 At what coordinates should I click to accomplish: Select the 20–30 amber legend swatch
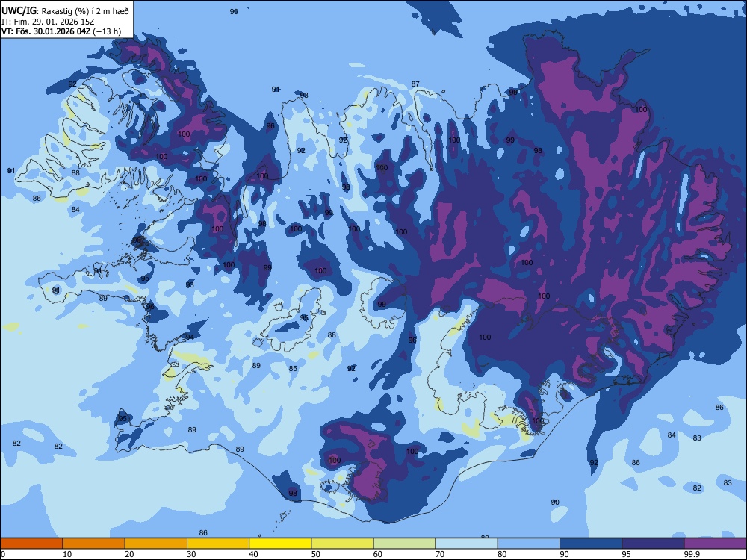click(x=156, y=544)
